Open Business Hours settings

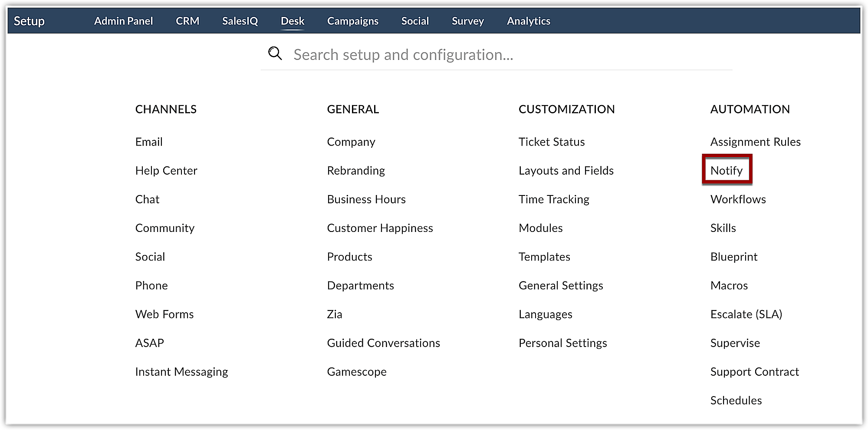coord(366,199)
